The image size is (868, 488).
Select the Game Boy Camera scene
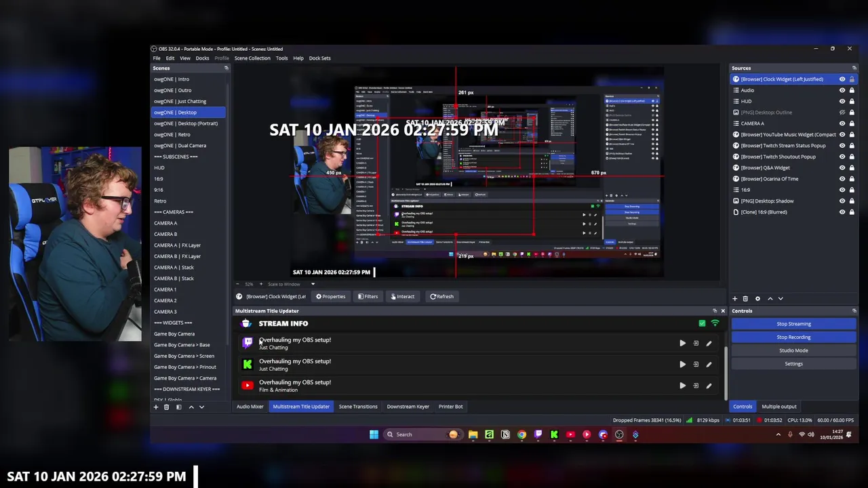pos(174,334)
